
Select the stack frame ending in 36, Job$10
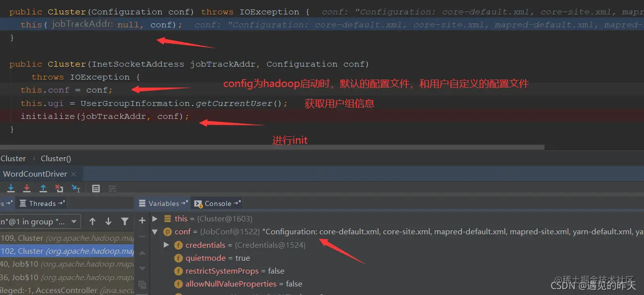pyautogui.click(x=67, y=277)
